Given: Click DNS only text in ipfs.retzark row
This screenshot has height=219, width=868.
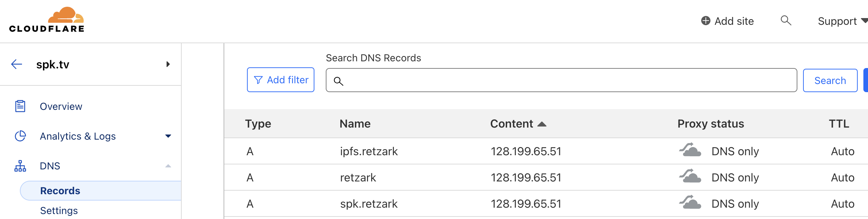Looking at the screenshot, I should point(735,151).
